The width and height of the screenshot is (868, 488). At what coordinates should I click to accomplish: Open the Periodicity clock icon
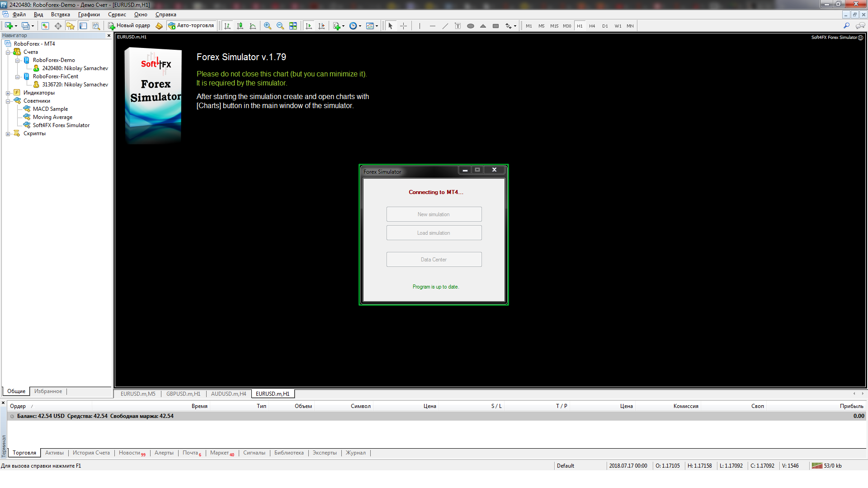pos(353,26)
